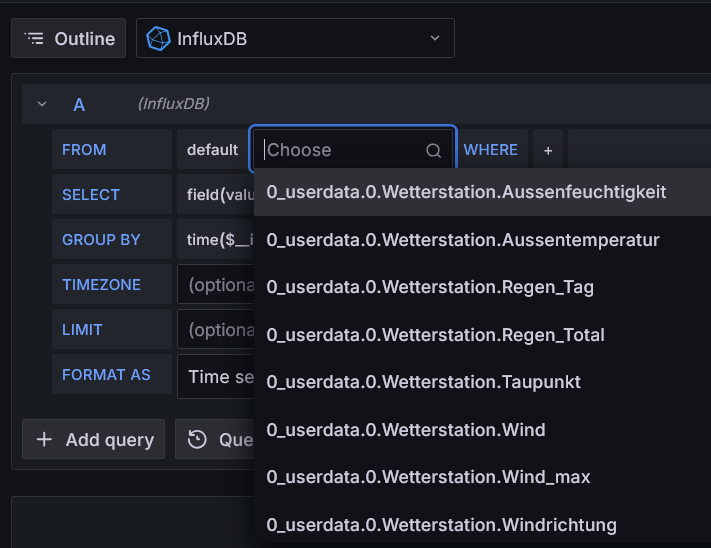Screen dimensions: 711x548
Task: Focus the LIMIT optional input
Action: point(216,330)
